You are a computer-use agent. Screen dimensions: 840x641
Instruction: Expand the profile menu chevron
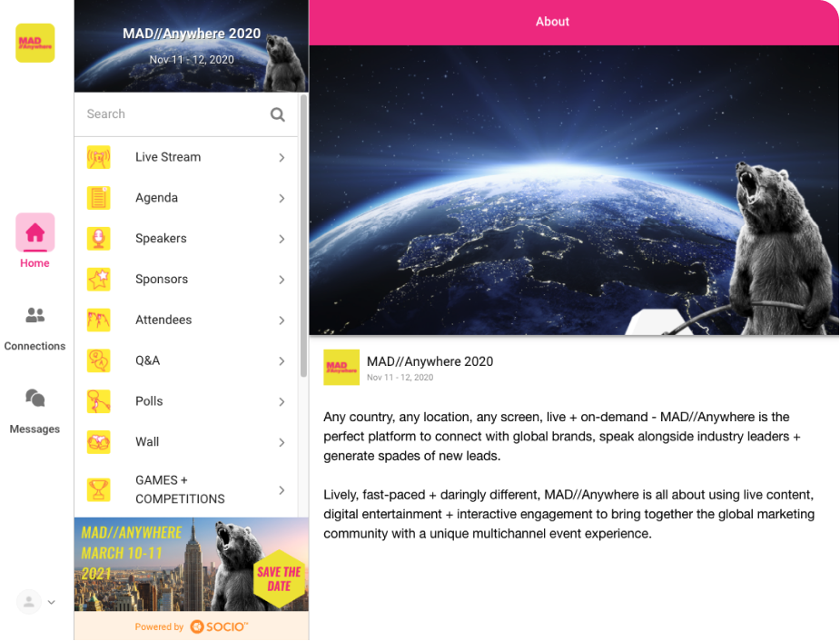(x=52, y=602)
